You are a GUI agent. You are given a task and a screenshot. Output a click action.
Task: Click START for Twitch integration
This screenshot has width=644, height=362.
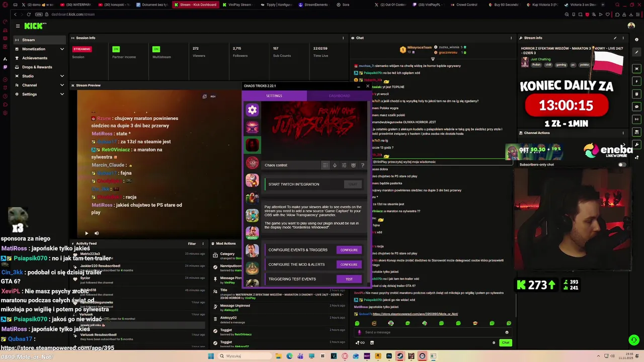tap(353, 184)
